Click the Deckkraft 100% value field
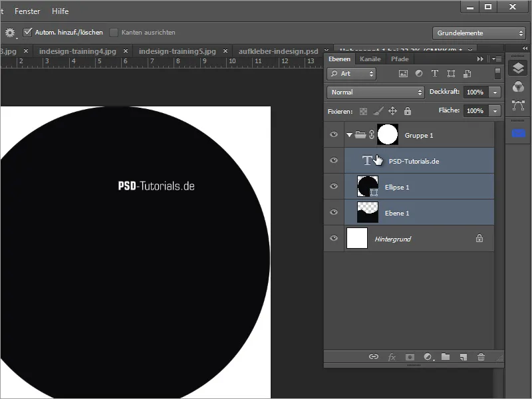This screenshot has height=399, width=532. click(x=476, y=92)
